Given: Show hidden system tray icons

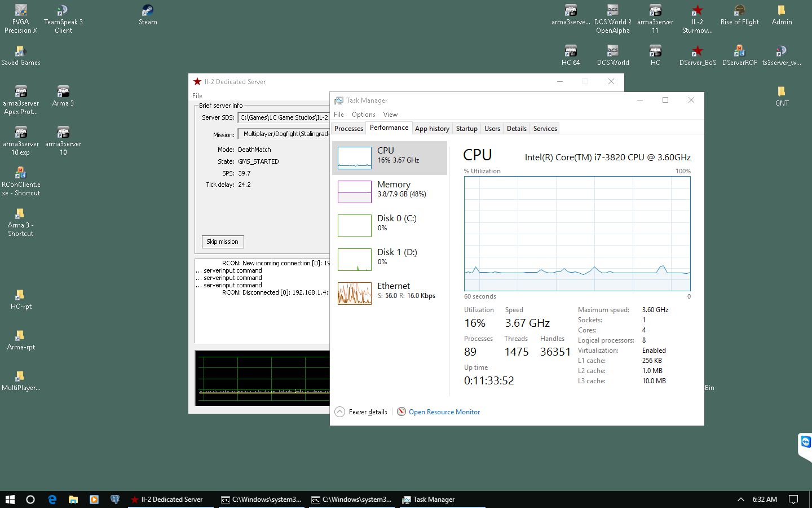Looking at the screenshot, I should coord(741,500).
